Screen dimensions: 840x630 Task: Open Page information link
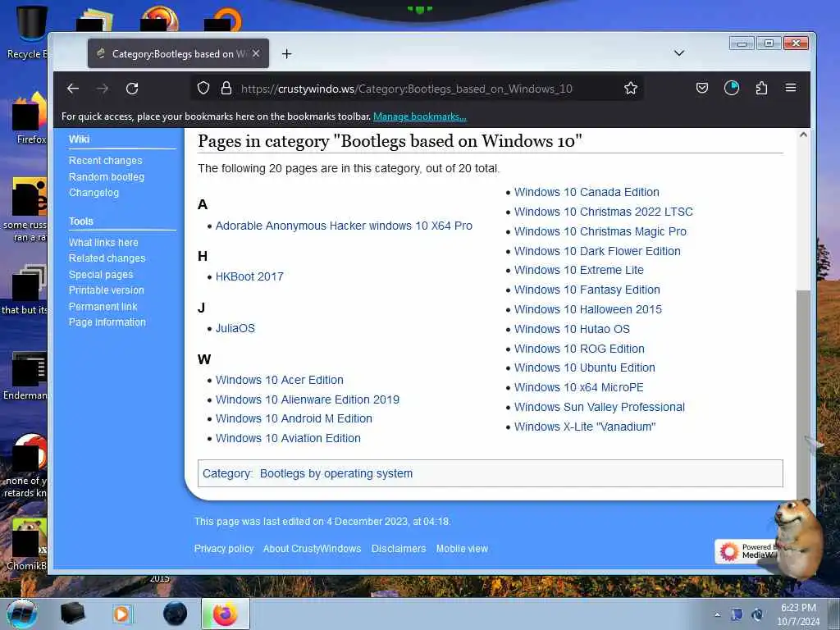click(107, 322)
